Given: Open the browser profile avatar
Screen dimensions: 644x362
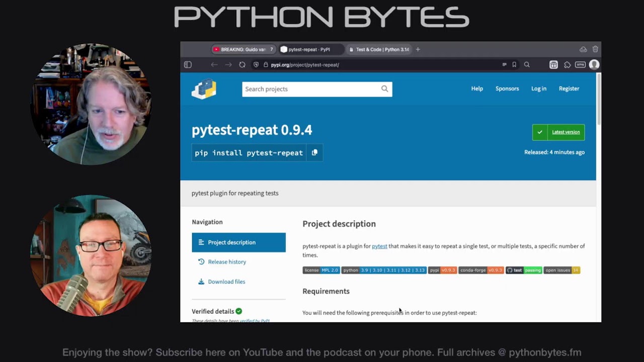Looking at the screenshot, I should (594, 65).
